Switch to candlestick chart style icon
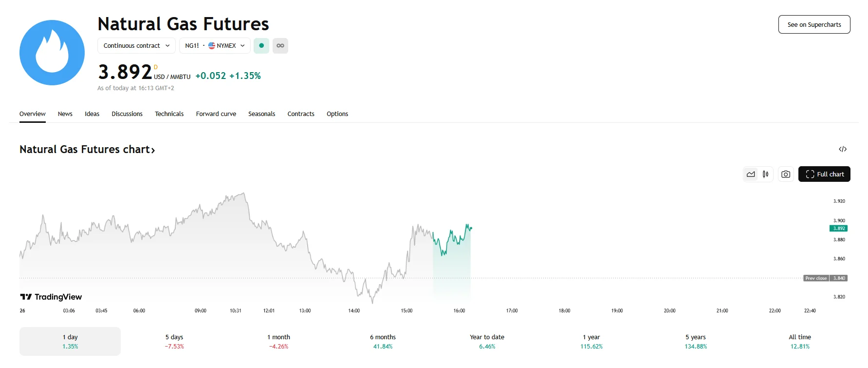This screenshot has height=368, width=868. [x=766, y=174]
